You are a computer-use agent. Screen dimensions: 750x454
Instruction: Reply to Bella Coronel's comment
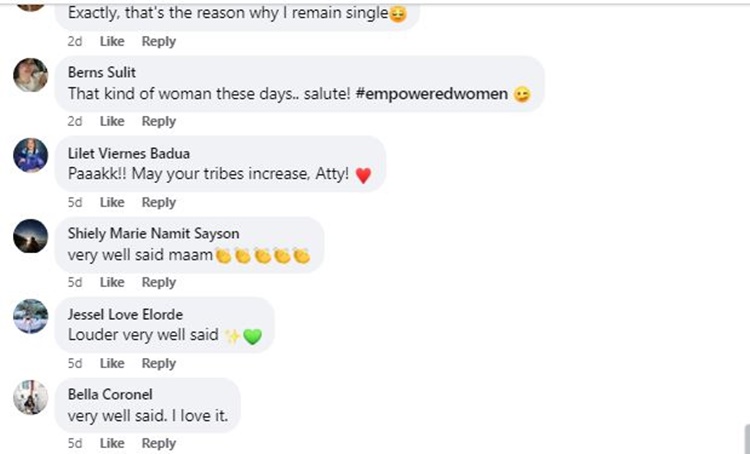pos(158,443)
